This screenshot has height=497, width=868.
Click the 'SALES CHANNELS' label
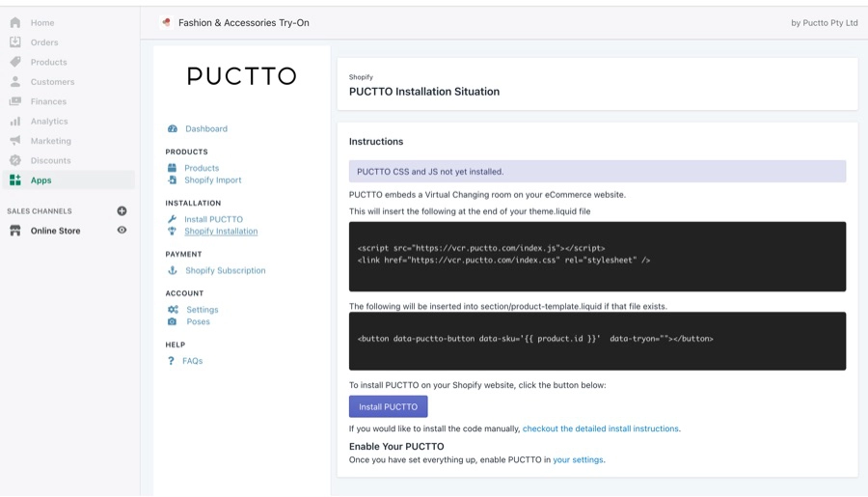(x=40, y=211)
